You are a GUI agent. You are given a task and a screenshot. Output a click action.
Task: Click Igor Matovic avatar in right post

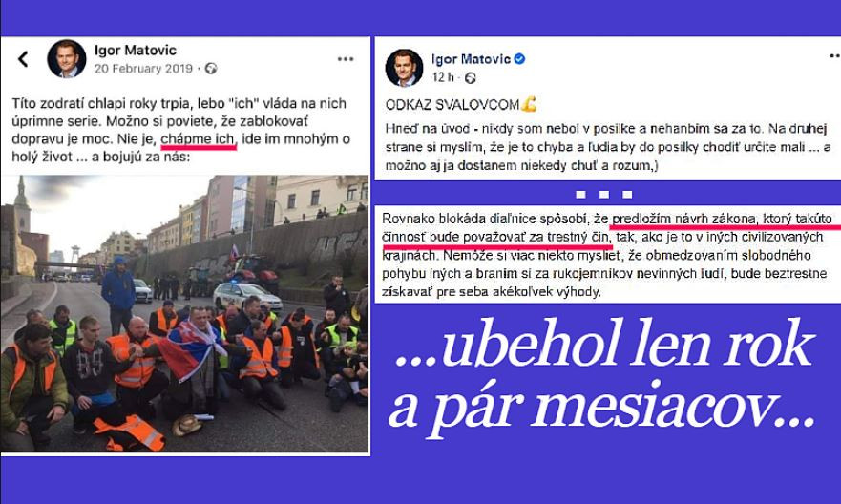405,68
